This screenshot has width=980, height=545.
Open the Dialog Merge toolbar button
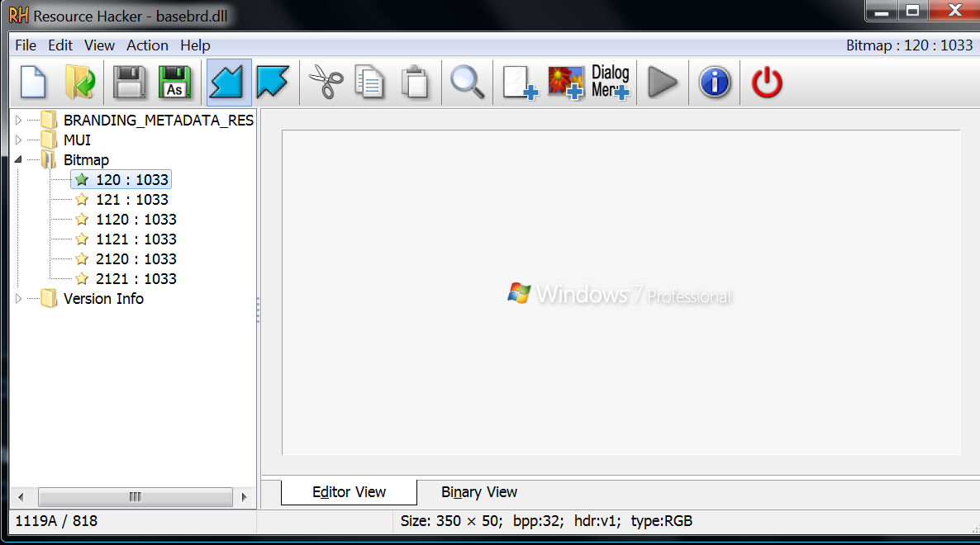pos(611,83)
